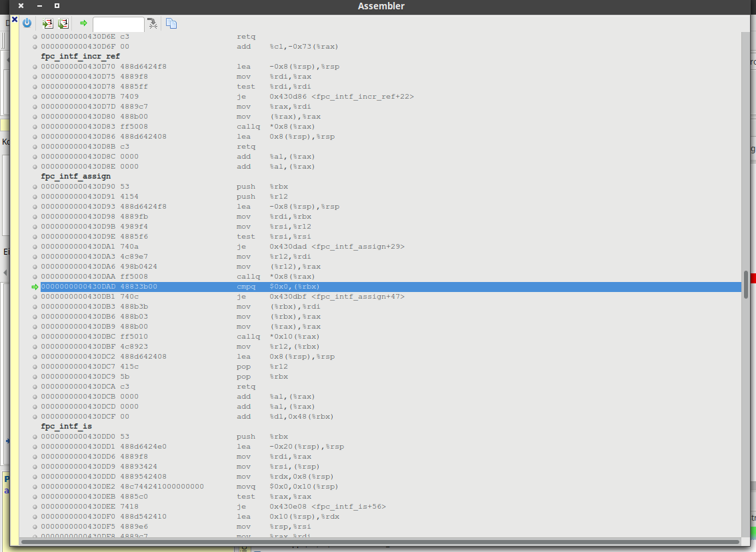This screenshot has width=756, height=552.
Task: Click the vertical scrollbar thumb
Action: (745, 285)
